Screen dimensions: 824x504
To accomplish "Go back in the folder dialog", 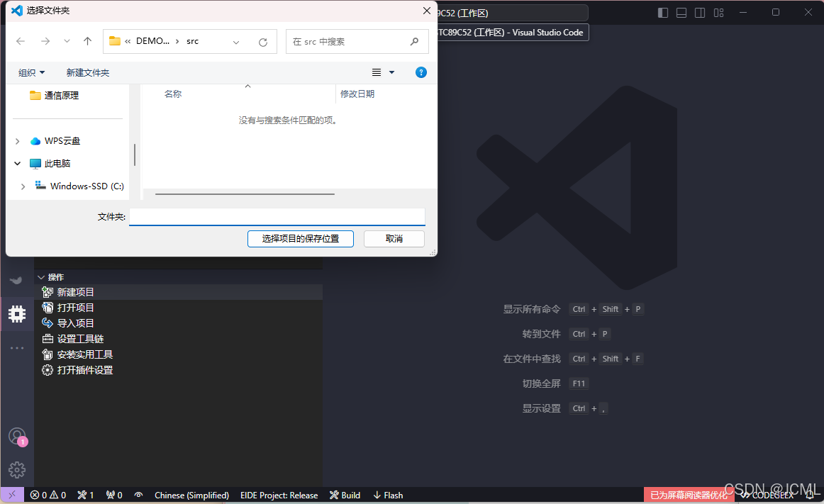I will [21, 42].
